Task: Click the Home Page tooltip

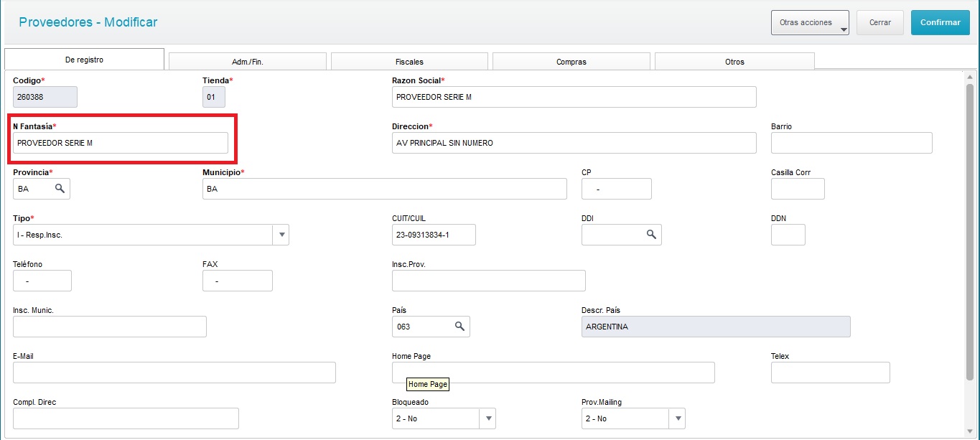Action: coord(428,385)
